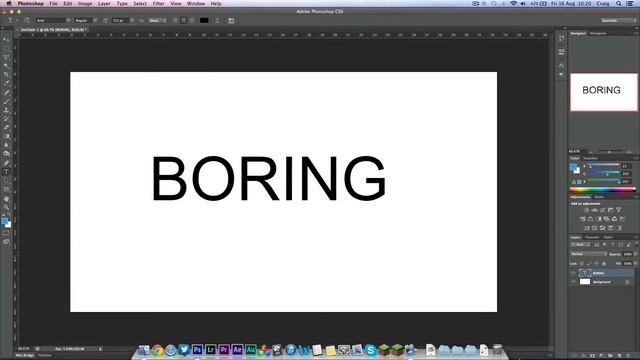Click the color spectrum ramp

point(602,190)
